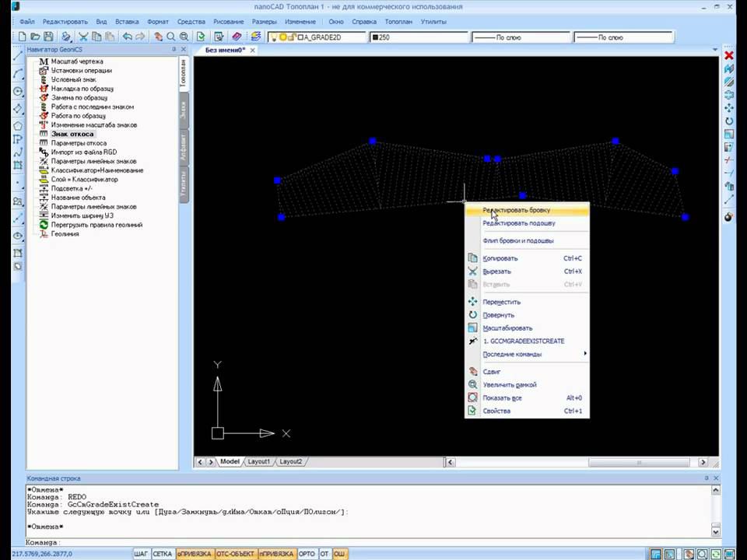Toggle ОРТО orthogonal mode
The height and width of the screenshot is (560, 747).
click(307, 554)
